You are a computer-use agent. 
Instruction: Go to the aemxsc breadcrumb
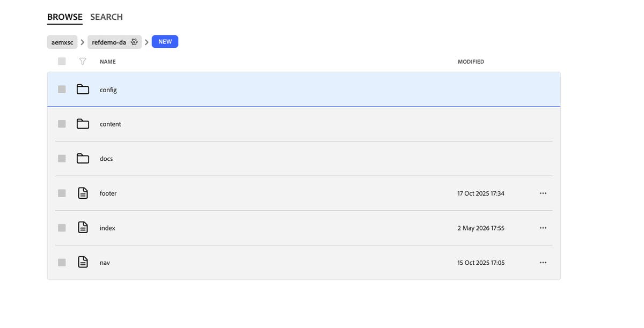tap(62, 42)
